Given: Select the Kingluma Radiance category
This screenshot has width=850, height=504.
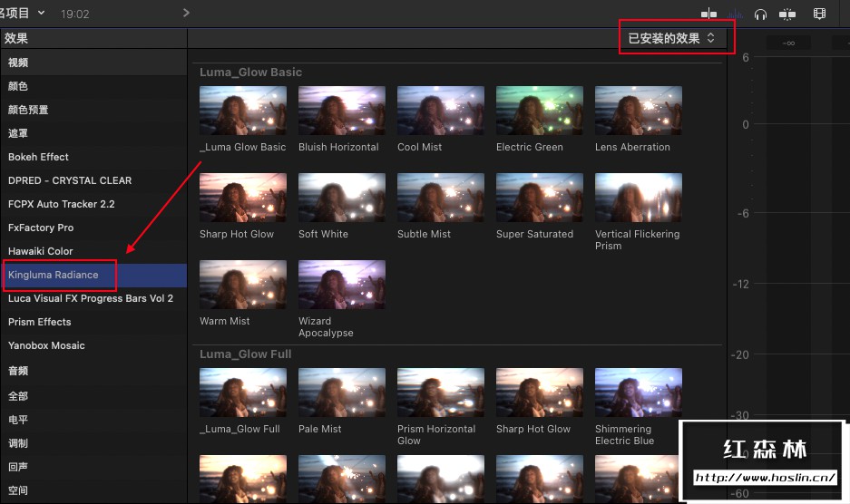Looking at the screenshot, I should tap(93, 275).
